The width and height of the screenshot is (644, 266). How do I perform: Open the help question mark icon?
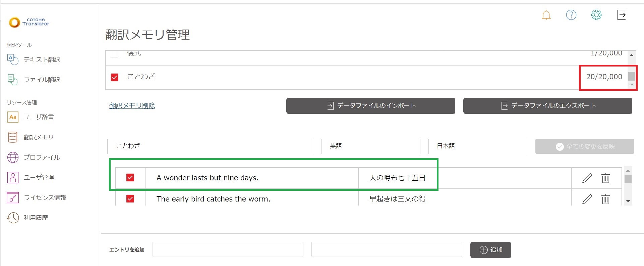[571, 15]
